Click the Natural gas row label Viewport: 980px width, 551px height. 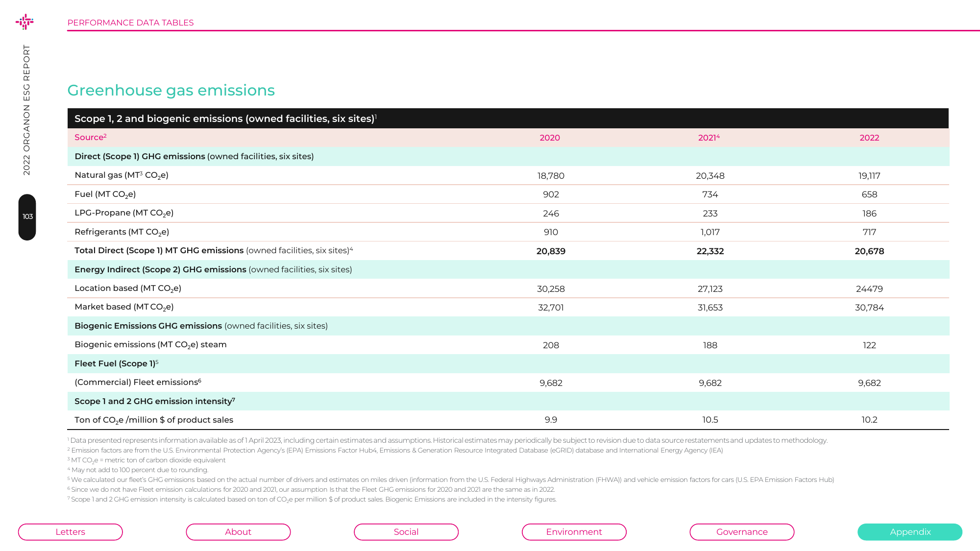point(122,175)
